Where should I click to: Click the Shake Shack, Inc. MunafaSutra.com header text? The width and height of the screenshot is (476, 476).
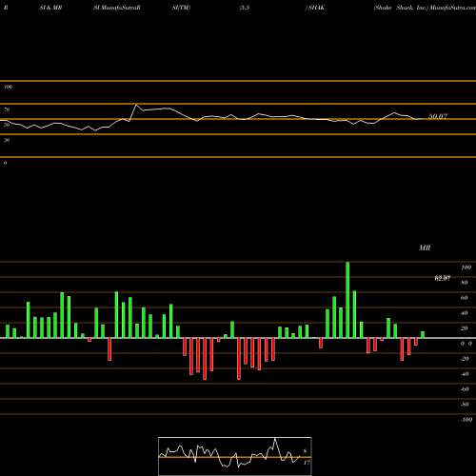(425, 8)
